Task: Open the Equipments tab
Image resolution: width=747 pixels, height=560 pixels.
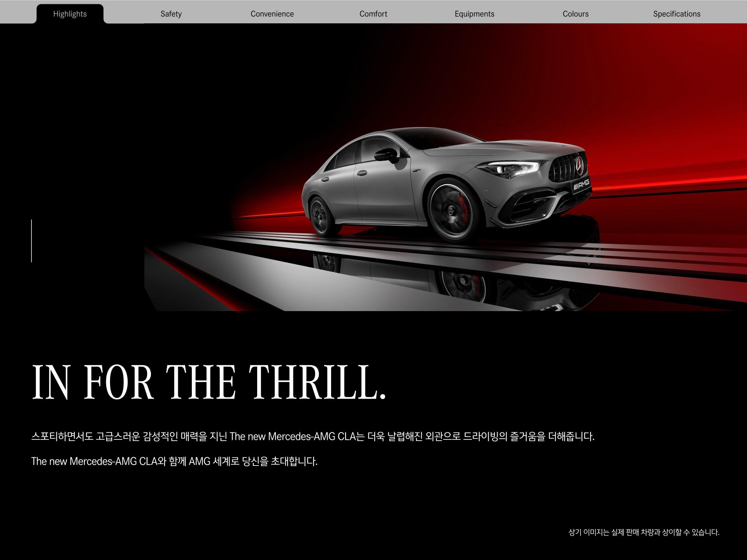Action: pyautogui.click(x=475, y=14)
